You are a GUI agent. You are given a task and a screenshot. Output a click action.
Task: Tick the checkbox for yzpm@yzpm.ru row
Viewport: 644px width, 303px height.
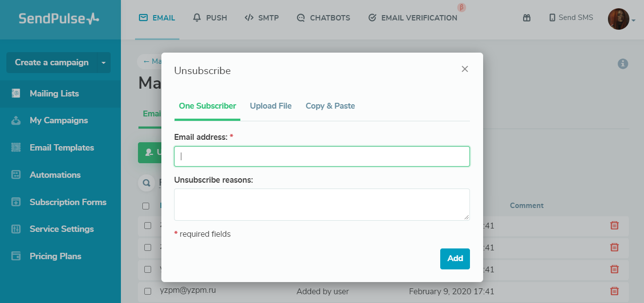coord(148,291)
